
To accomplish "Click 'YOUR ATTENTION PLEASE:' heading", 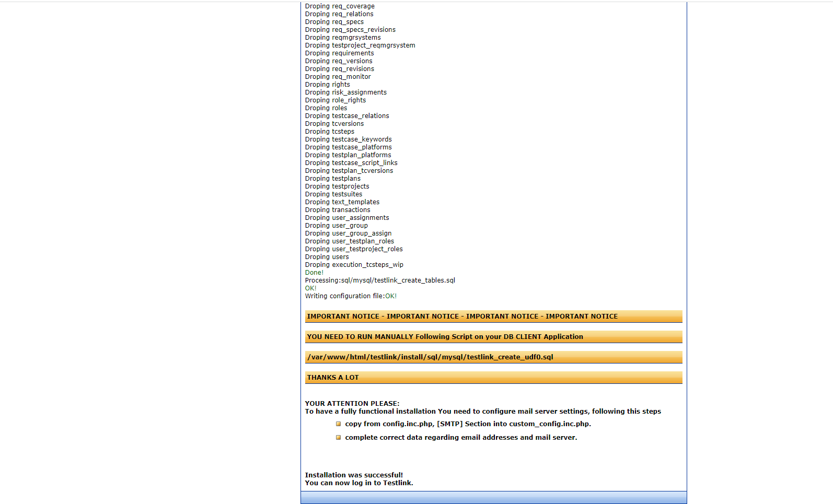I will 352,404.
